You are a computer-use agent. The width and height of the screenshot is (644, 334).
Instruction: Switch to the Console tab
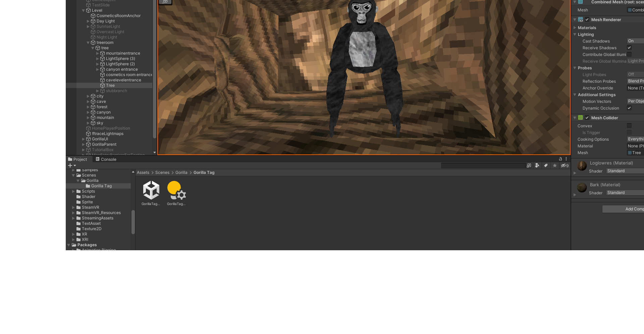(x=106, y=159)
